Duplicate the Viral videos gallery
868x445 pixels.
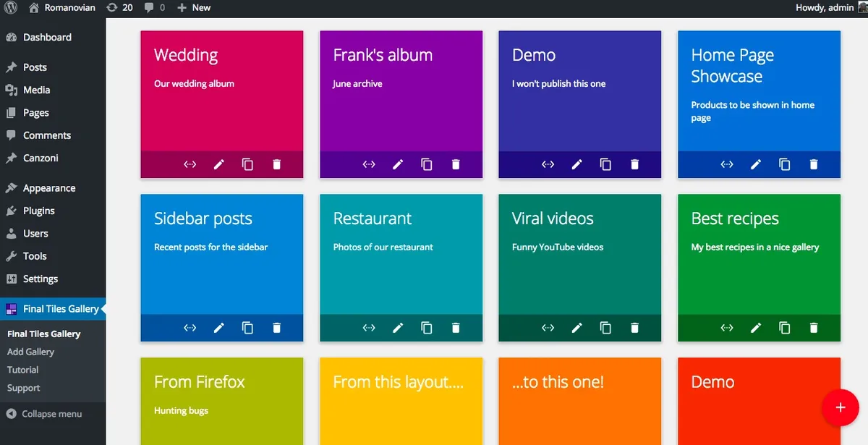pyautogui.click(x=605, y=328)
